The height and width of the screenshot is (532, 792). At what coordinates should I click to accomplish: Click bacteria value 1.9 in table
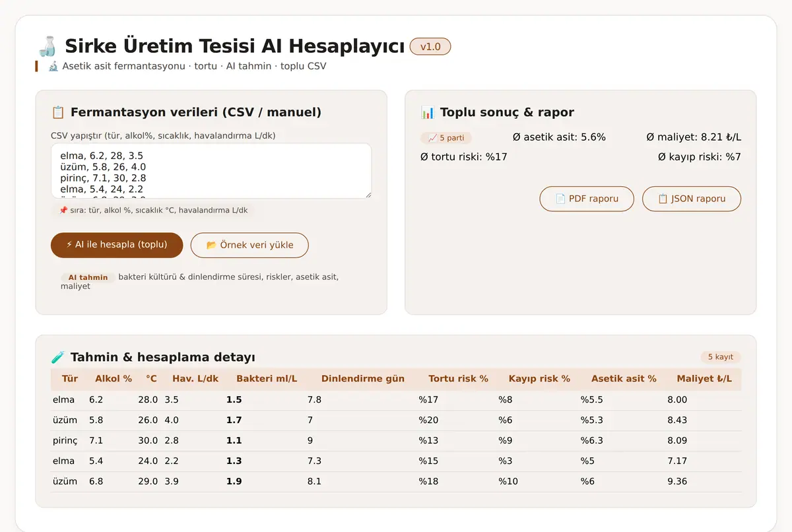[x=234, y=482]
